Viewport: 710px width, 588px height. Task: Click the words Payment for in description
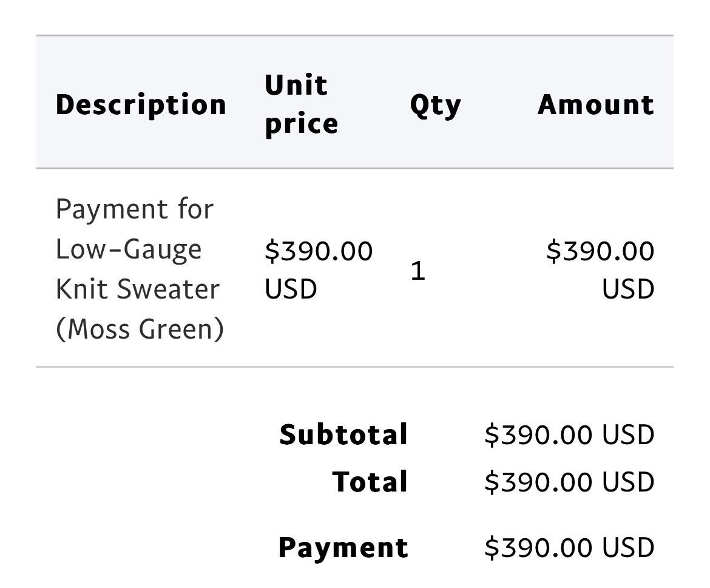click(x=135, y=209)
